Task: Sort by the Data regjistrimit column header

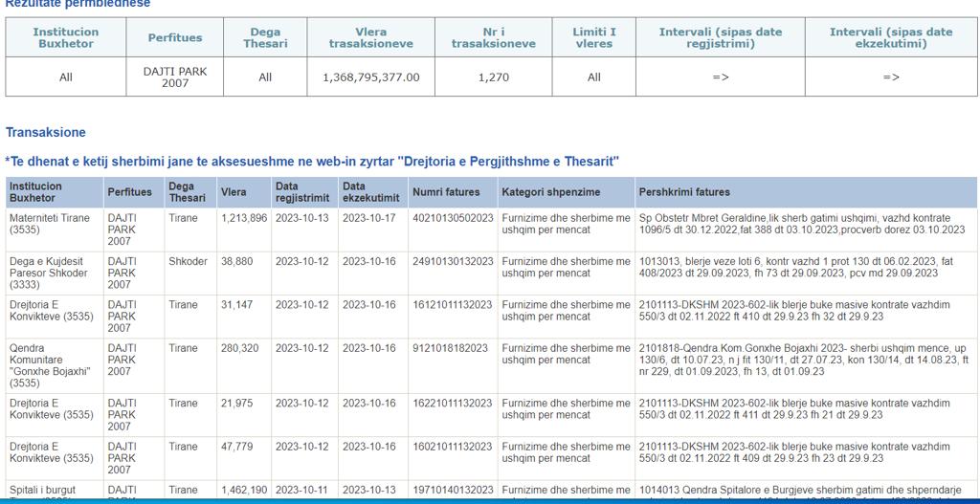Action: 301,192
